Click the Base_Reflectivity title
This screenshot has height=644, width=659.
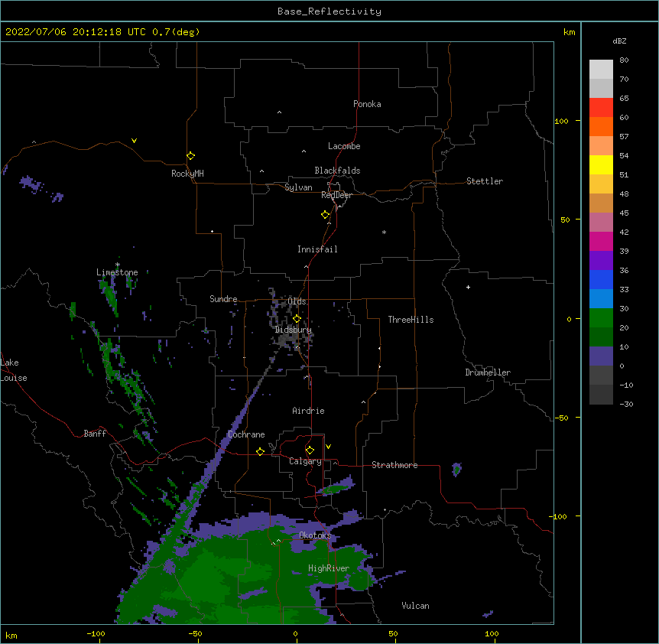tap(329, 11)
